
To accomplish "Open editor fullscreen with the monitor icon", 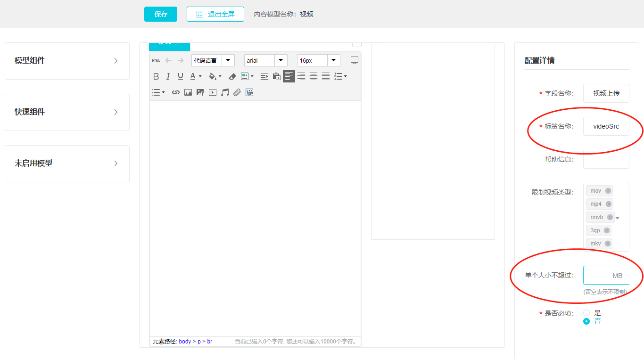I will pos(355,60).
